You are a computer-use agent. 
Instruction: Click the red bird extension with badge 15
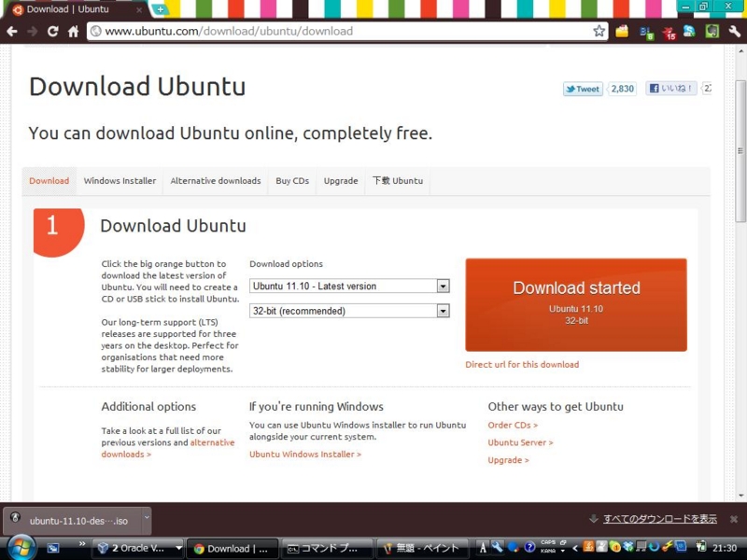[669, 33]
